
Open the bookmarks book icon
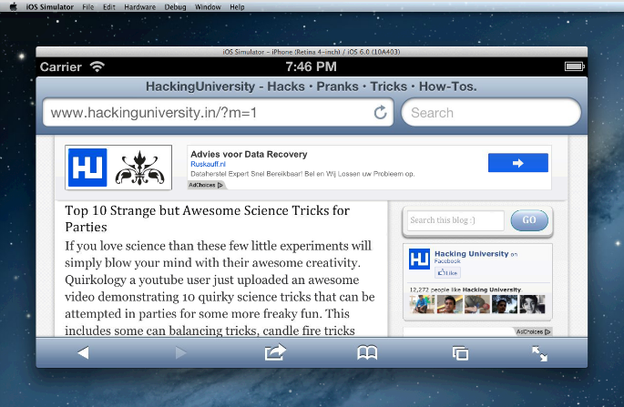367,353
